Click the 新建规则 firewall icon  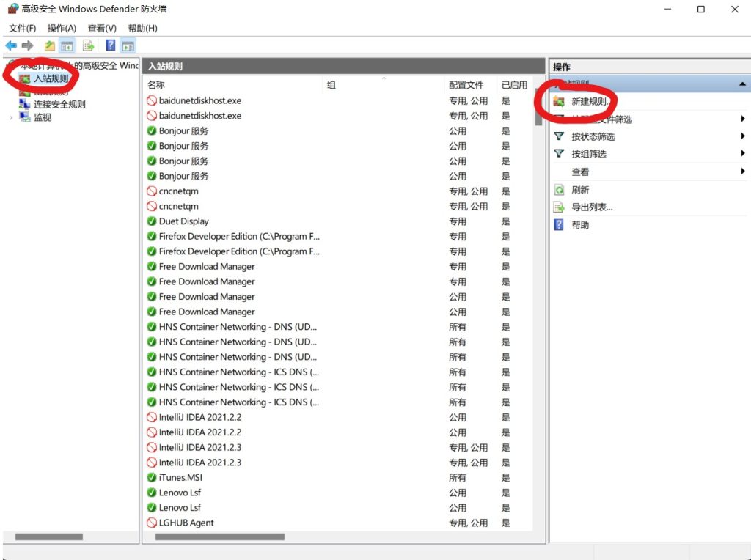point(559,102)
